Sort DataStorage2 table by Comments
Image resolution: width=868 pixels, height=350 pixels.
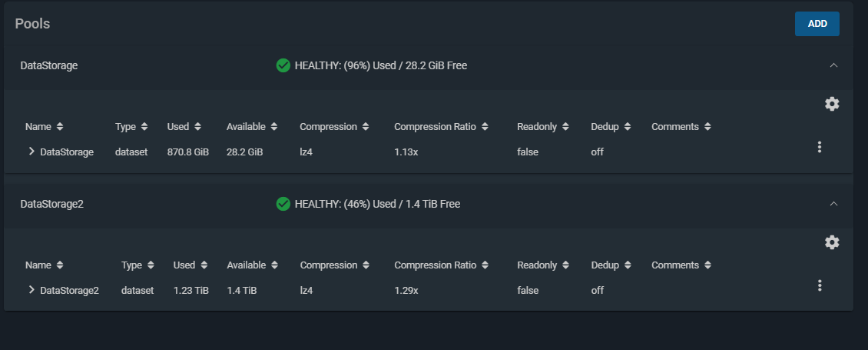point(681,265)
